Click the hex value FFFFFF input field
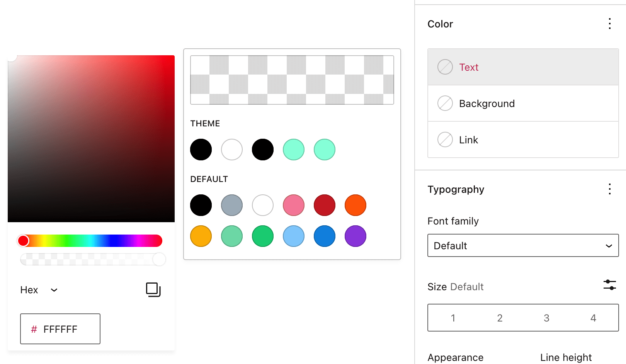The width and height of the screenshot is (626, 364). tap(60, 329)
